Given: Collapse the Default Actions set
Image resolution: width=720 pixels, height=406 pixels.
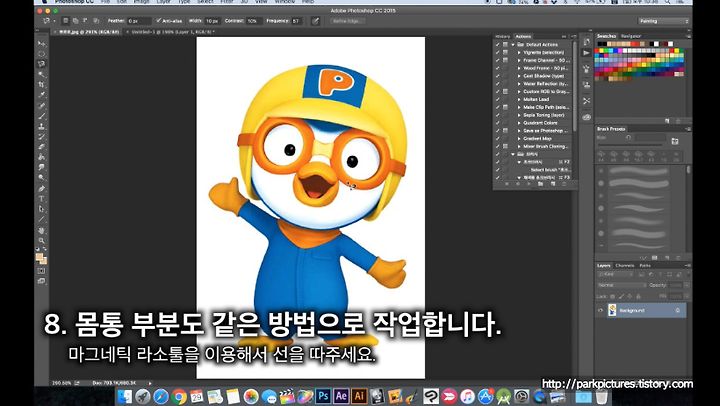Looking at the screenshot, I should tap(513, 45).
